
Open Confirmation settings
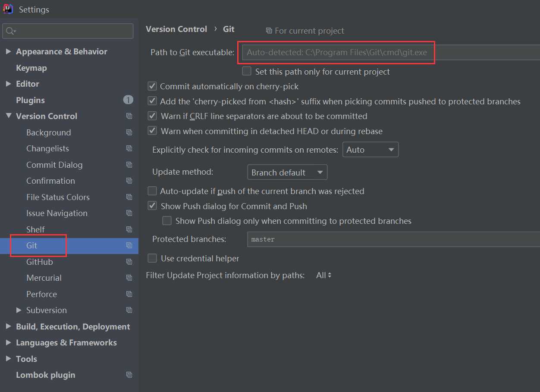[x=50, y=181]
